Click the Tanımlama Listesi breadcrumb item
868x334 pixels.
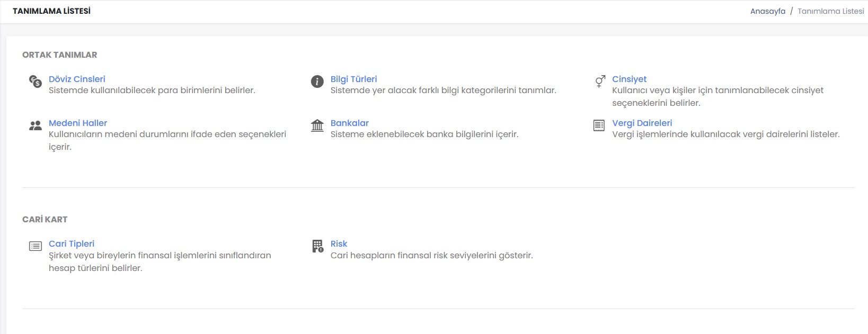point(830,11)
